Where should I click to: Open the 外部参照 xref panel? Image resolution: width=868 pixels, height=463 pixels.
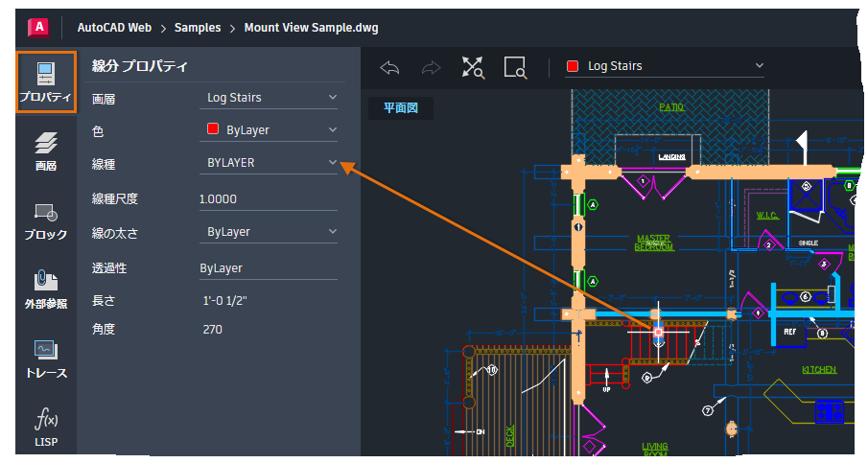coord(46,289)
